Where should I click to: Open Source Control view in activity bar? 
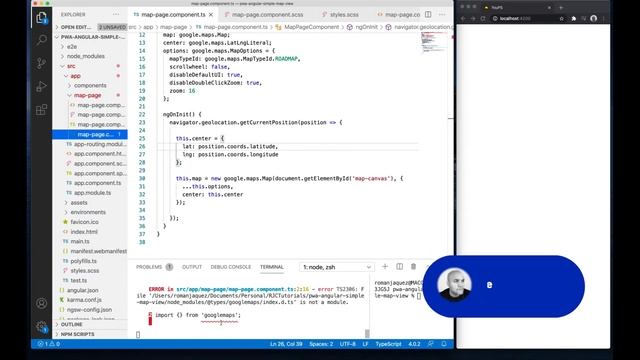point(41,63)
